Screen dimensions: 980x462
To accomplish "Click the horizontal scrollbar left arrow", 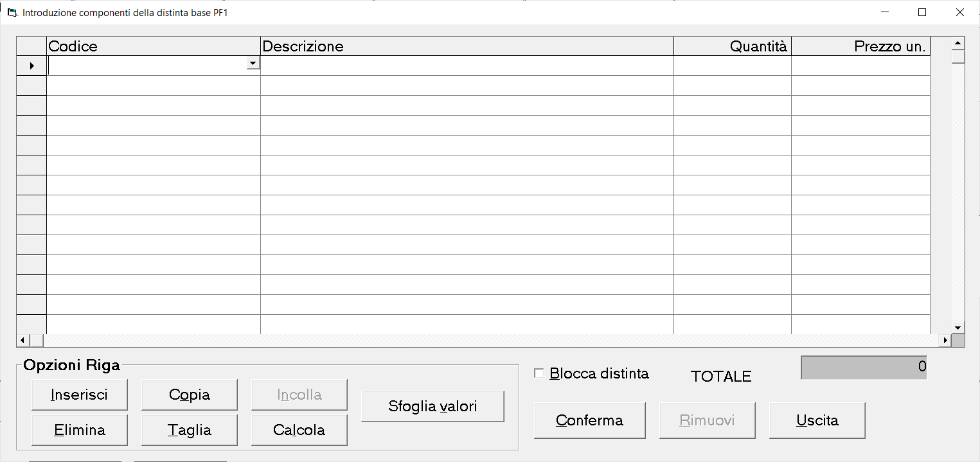I will (22, 340).
